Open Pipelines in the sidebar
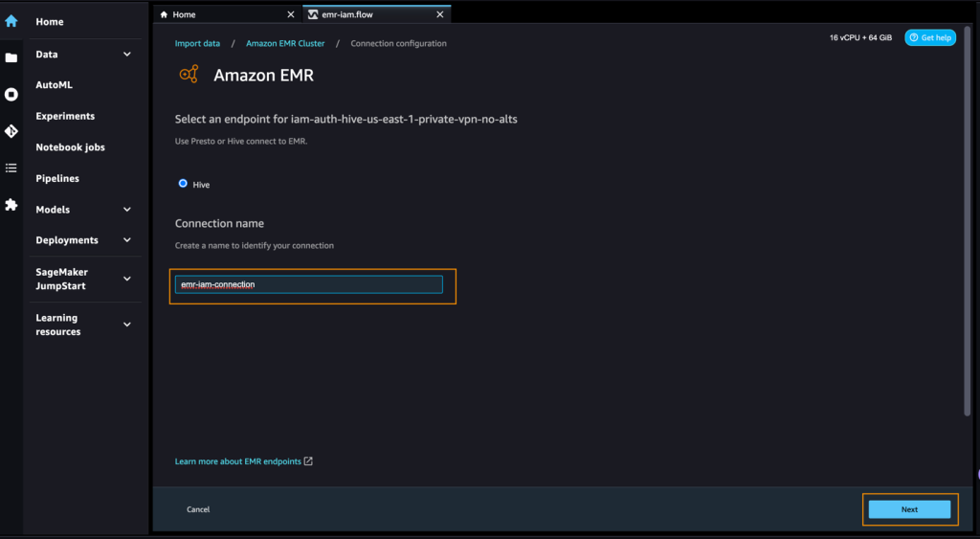The width and height of the screenshot is (980, 539). (57, 179)
